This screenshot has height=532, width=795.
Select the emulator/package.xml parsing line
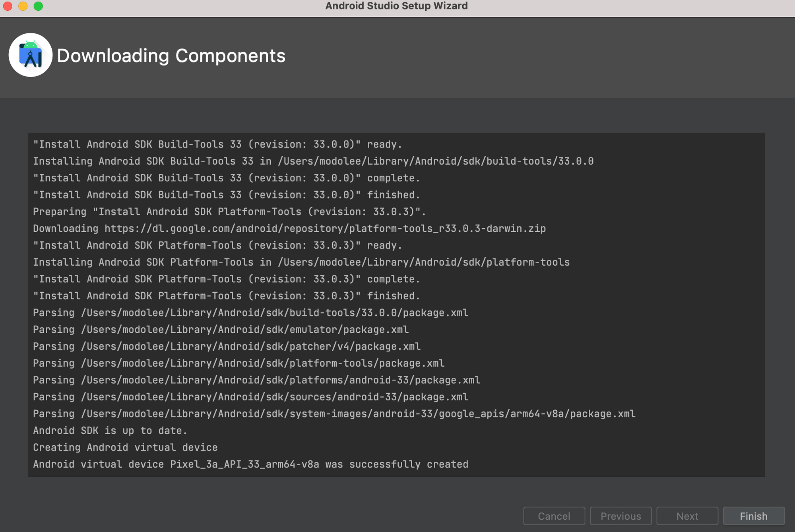pyautogui.click(x=221, y=330)
